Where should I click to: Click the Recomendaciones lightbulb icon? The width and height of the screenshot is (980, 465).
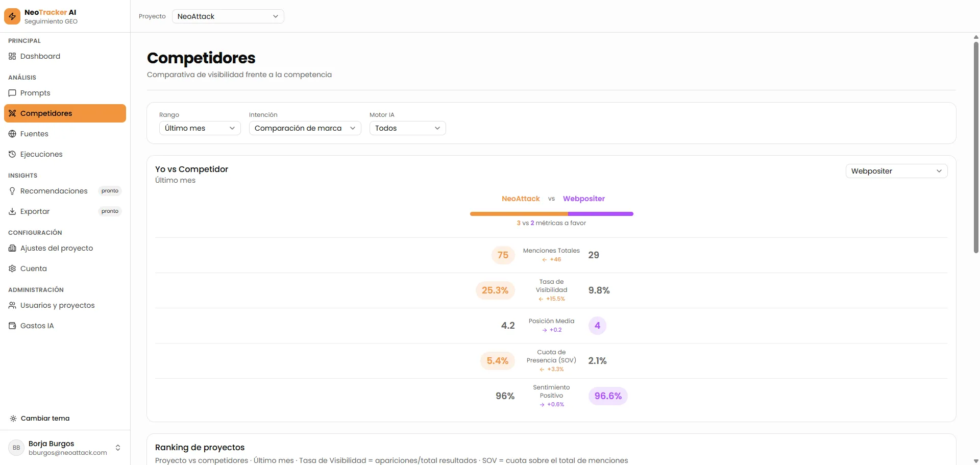pyautogui.click(x=12, y=191)
